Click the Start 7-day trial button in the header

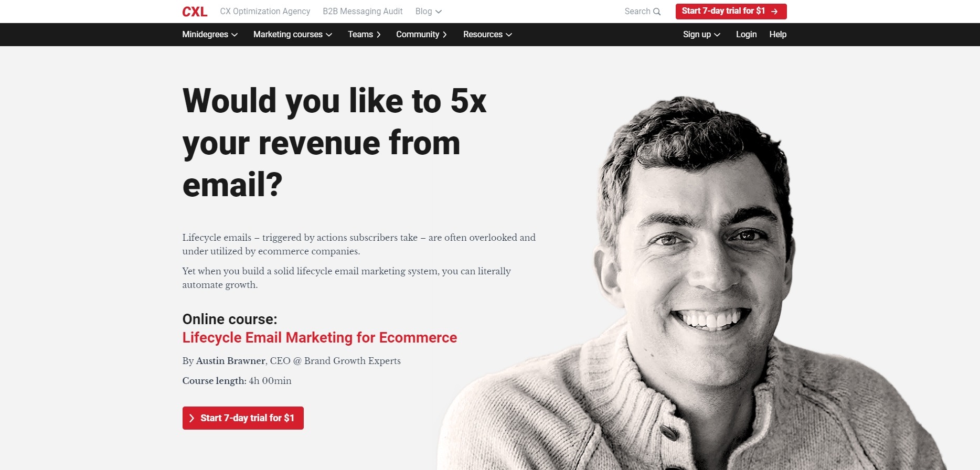731,12
